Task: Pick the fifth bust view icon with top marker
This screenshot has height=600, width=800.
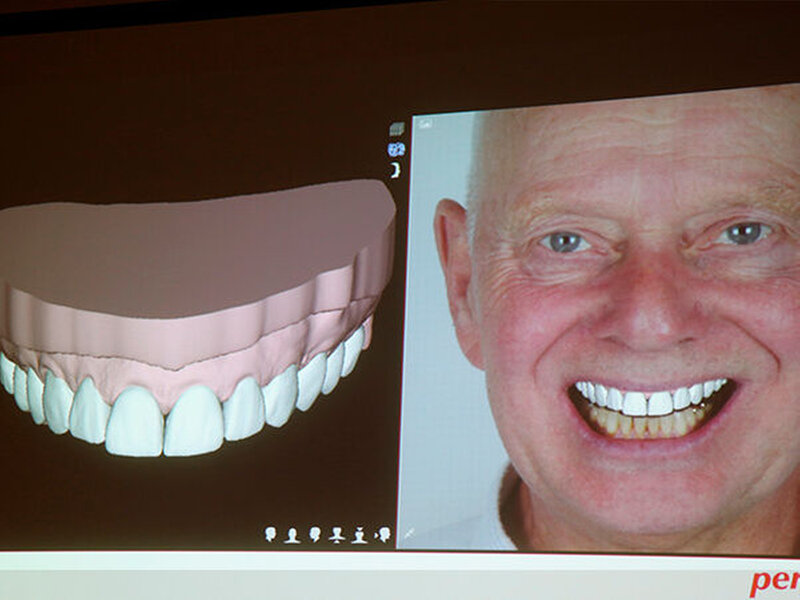Action: 359,535
